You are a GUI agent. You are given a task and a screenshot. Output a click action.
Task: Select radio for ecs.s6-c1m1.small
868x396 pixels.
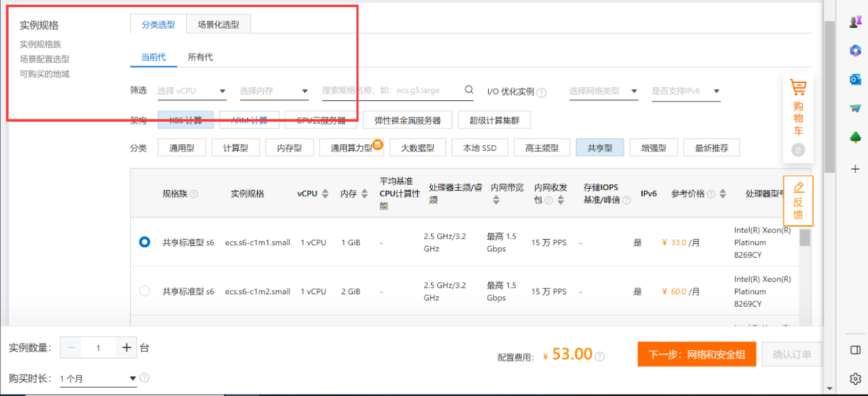(x=145, y=242)
